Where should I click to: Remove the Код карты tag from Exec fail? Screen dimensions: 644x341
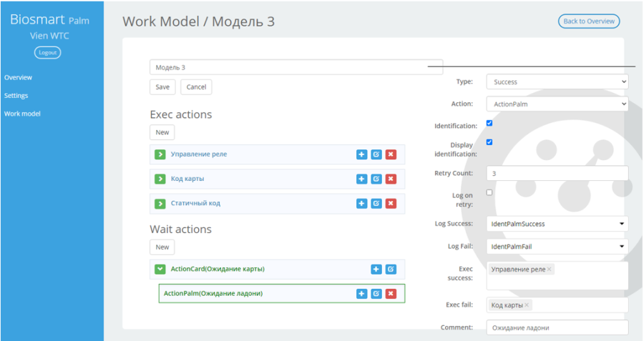[527, 305]
